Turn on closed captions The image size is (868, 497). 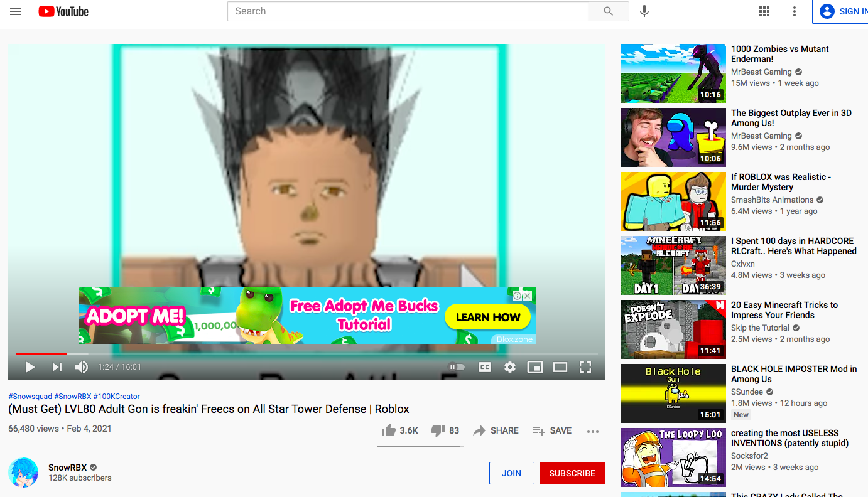tap(485, 367)
